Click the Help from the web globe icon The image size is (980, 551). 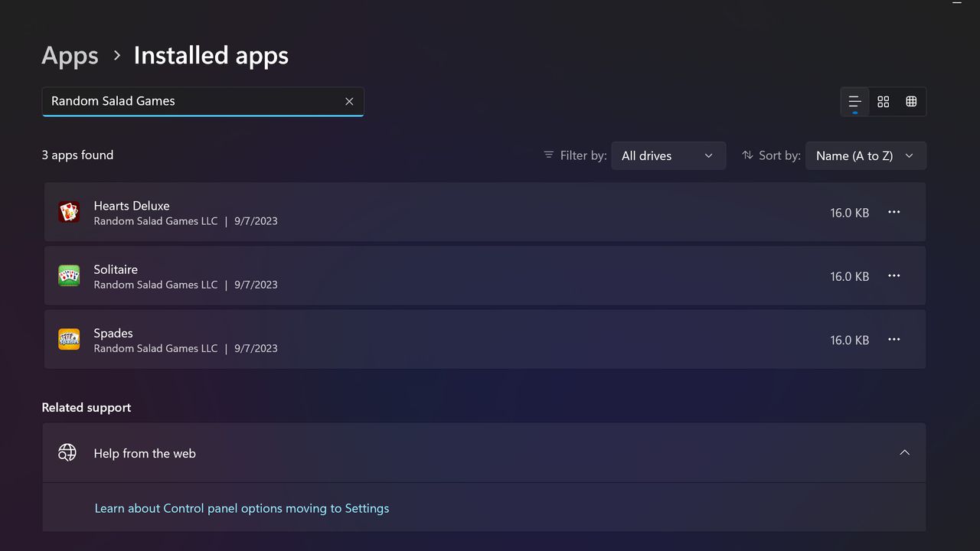click(67, 452)
